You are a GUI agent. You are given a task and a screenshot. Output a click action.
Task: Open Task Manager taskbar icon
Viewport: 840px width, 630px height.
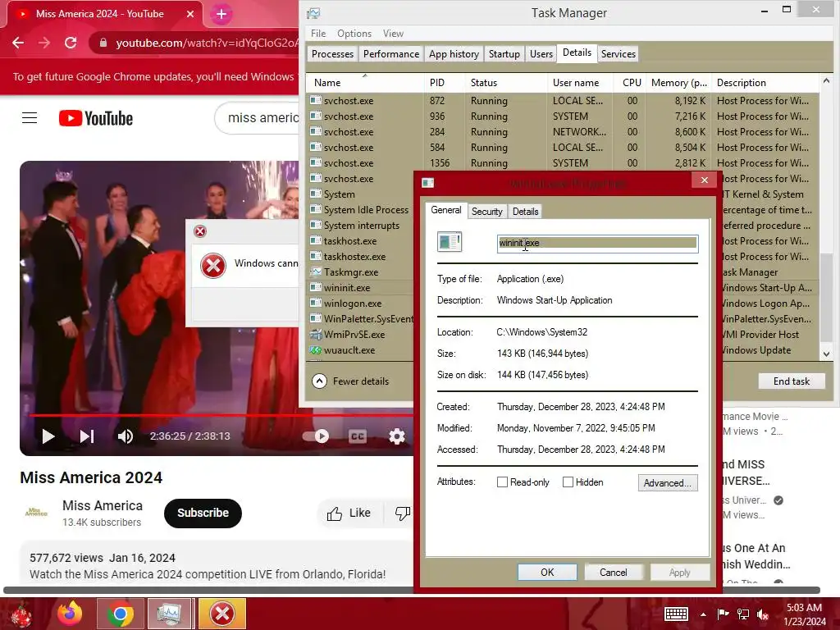(171, 614)
